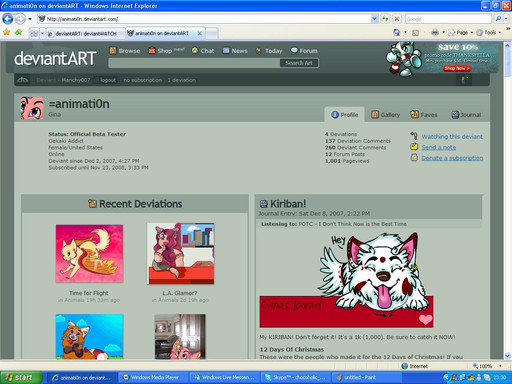The image size is (512, 384).
Task: Switch to the Gallery tab
Action: click(x=385, y=115)
